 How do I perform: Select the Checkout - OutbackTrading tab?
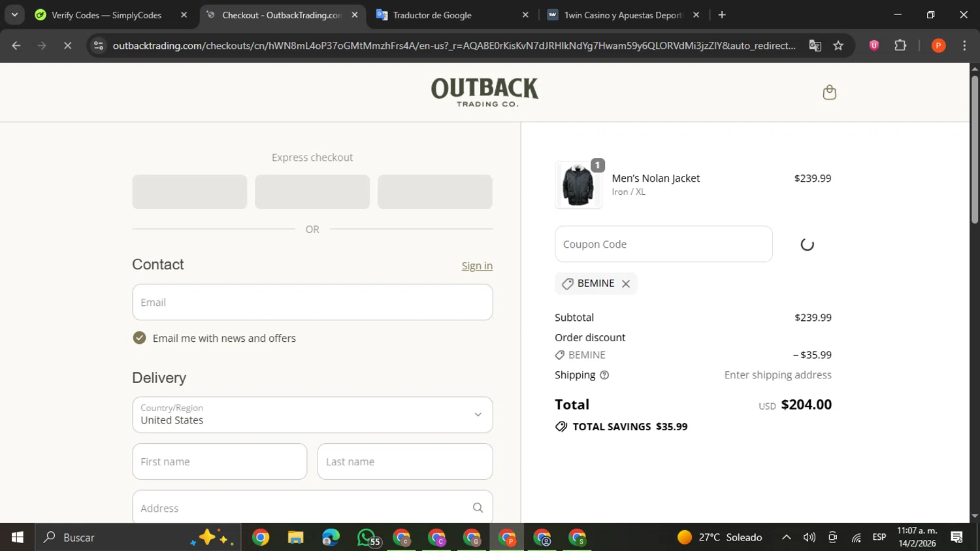click(282, 15)
